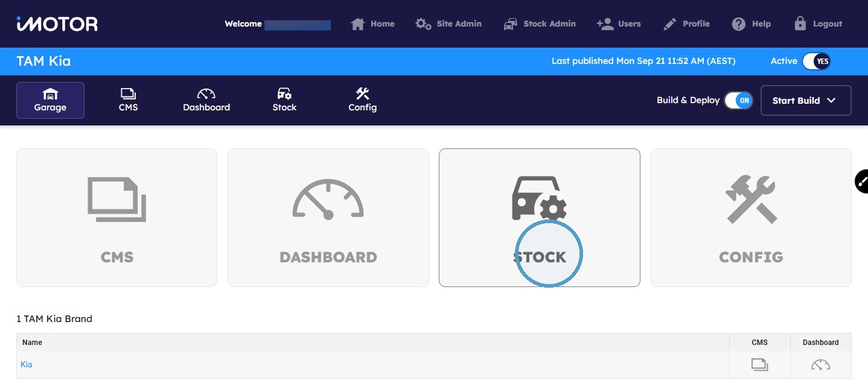This screenshot has height=389, width=868.
Task: Open Stock Admin in top navigation
Action: [x=539, y=24]
